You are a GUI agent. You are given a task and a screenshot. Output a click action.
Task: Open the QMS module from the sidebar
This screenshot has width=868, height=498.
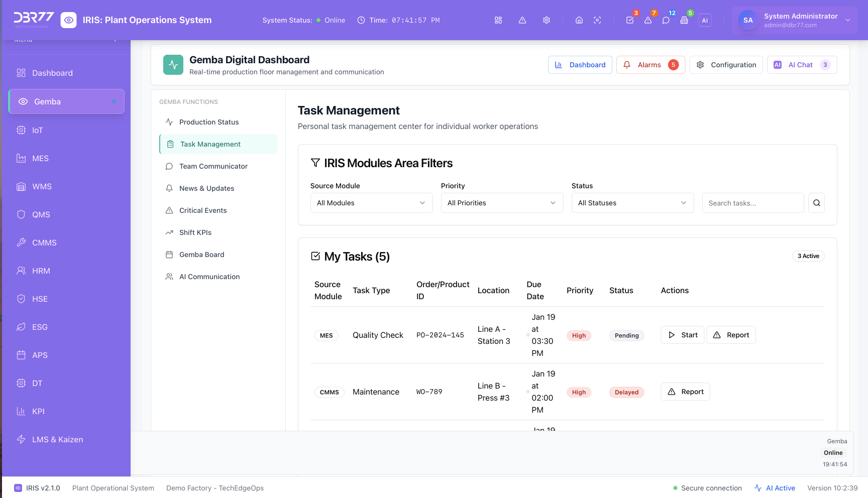point(41,214)
